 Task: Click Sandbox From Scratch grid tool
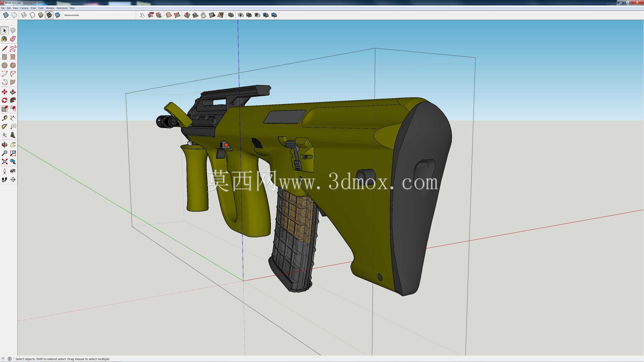click(177, 15)
